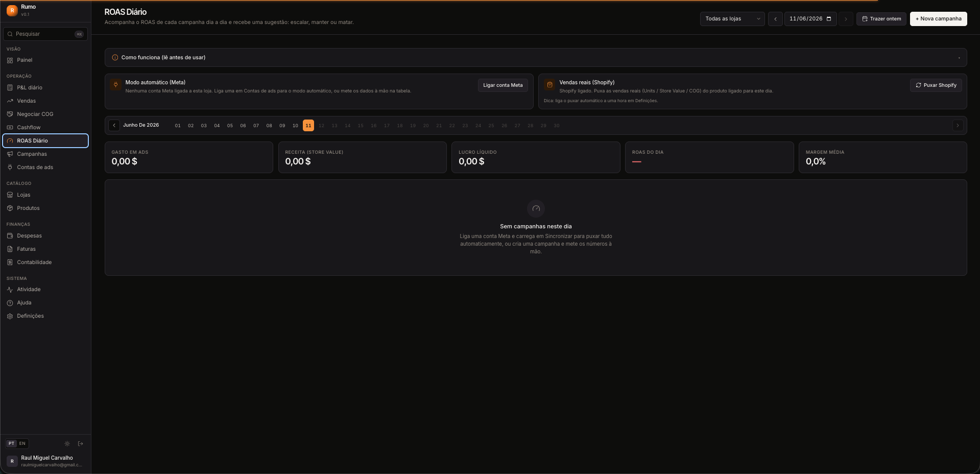Switch language to PT
This screenshot has width=980, height=474.
pyautogui.click(x=11, y=444)
